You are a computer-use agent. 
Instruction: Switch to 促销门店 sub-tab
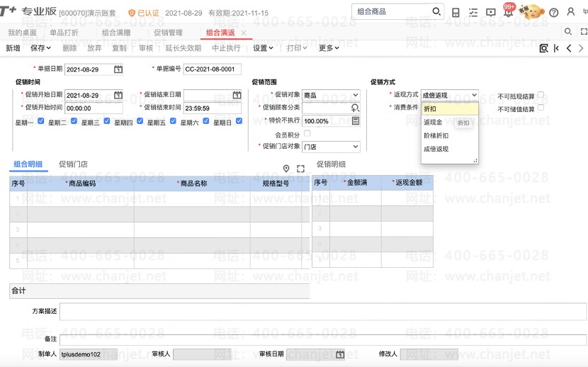pos(73,164)
